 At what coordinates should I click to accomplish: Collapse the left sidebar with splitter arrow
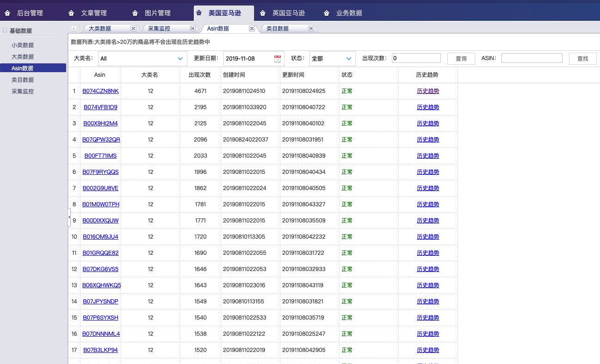point(69,217)
